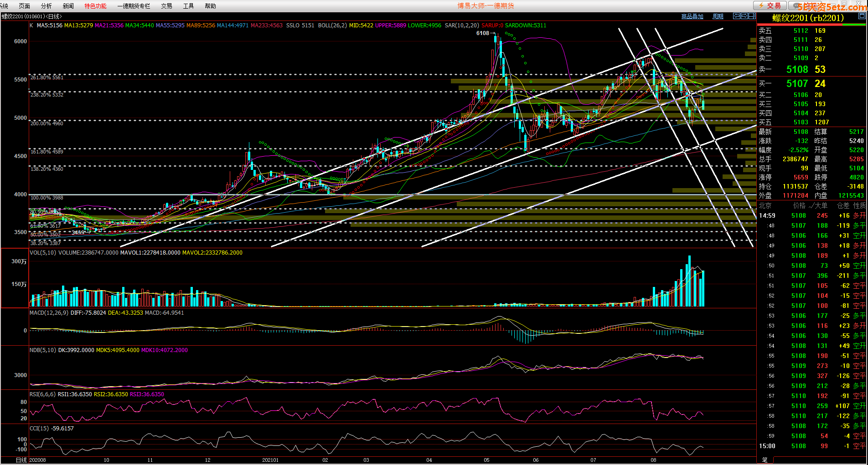Click the 日线 period label at bottom left
The height and width of the screenshot is (465, 868).
point(21,460)
